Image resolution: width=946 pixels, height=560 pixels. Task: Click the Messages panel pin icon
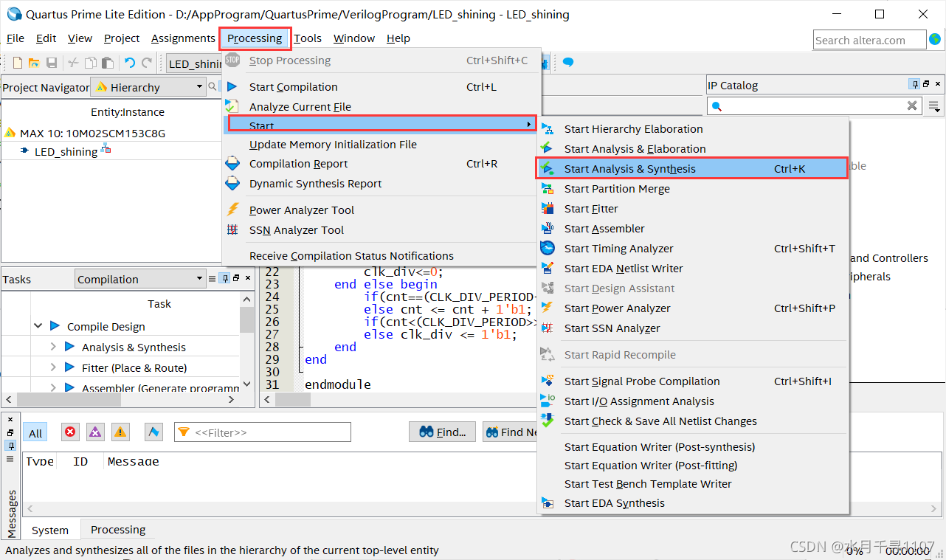click(10, 446)
